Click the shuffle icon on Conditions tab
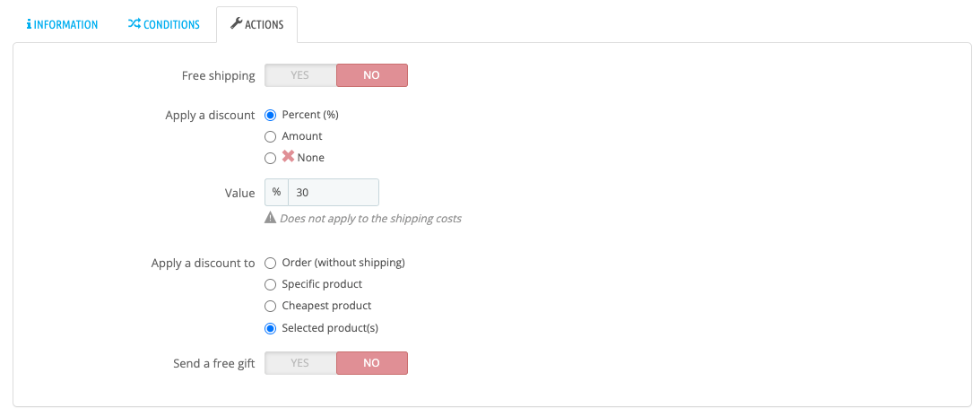 (x=134, y=24)
